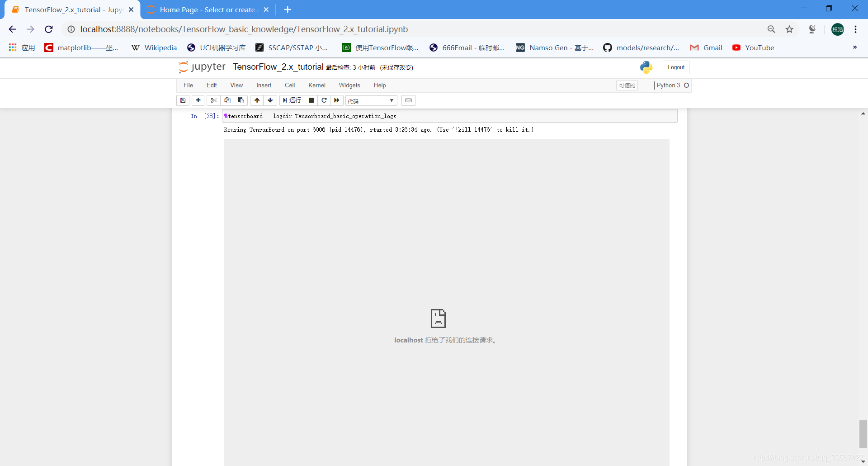Save notebook with the floppy disk icon
The height and width of the screenshot is (466, 868).
click(183, 100)
